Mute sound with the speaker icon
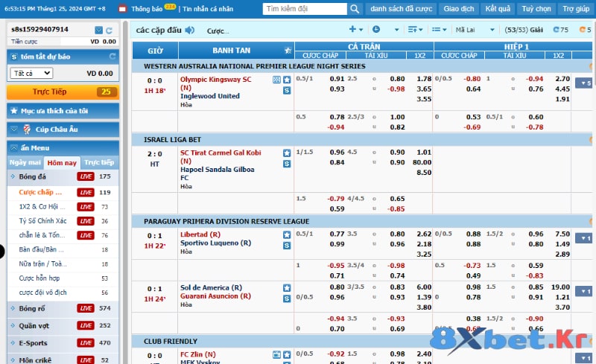 [x=190, y=31]
